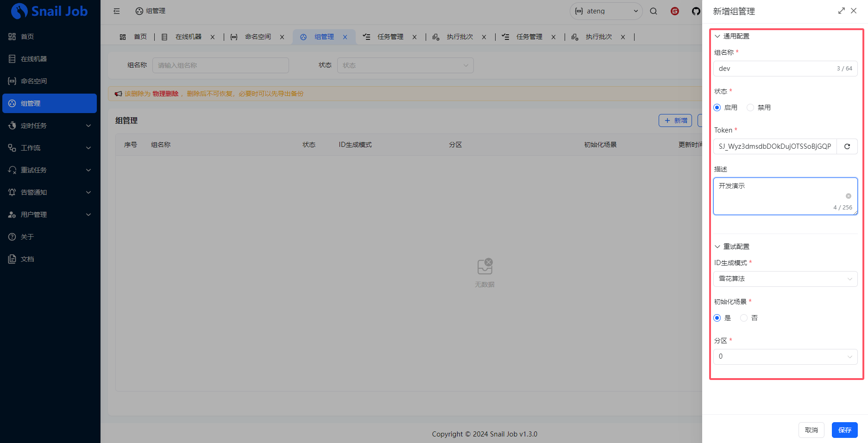Open the 分区 dropdown
Viewport: 868px width, 443px height.
pyautogui.click(x=785, y=357)
